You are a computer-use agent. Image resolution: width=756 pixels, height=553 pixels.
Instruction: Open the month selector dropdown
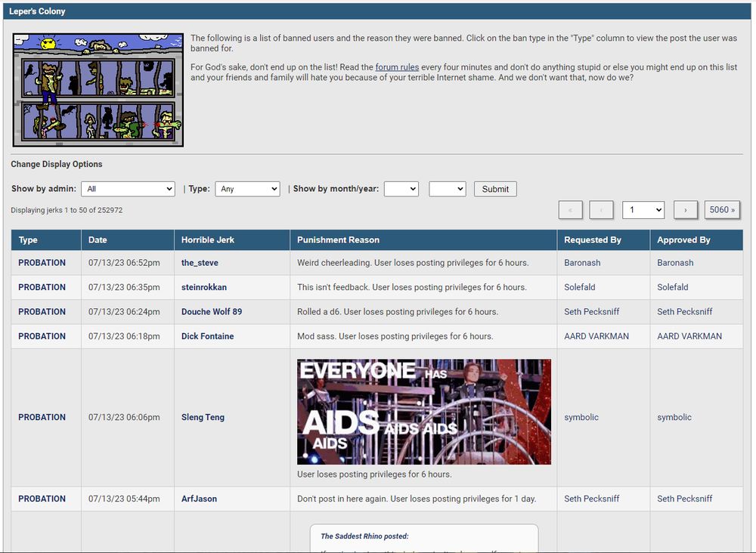[401, 189]
